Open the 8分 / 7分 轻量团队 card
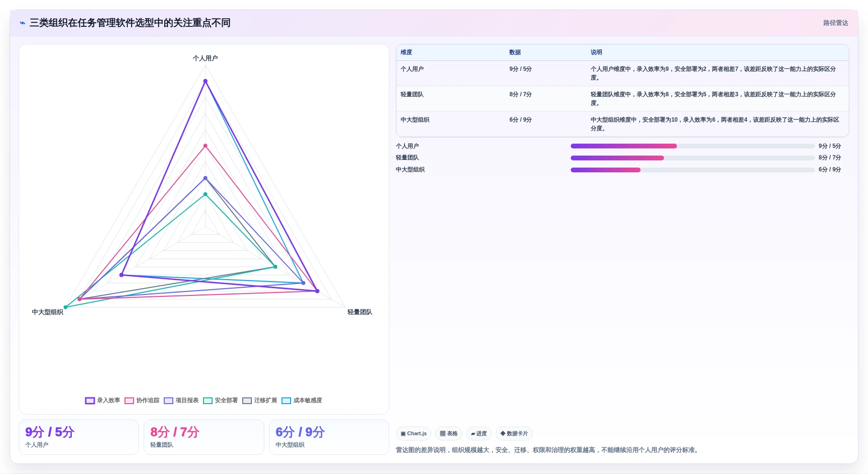The width and height of the screenshot is (868, 474). (x=204, y=437)
